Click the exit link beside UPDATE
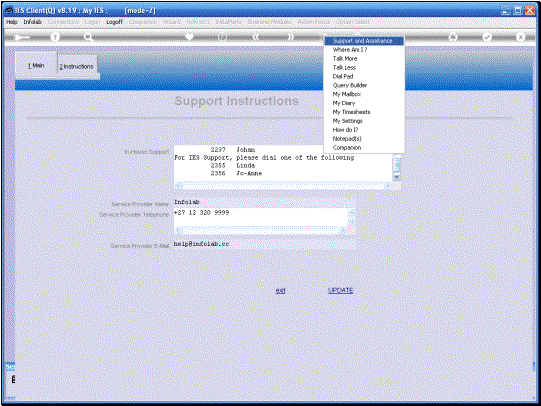Screen dimensions: 541x406 [x=280, y=290]
